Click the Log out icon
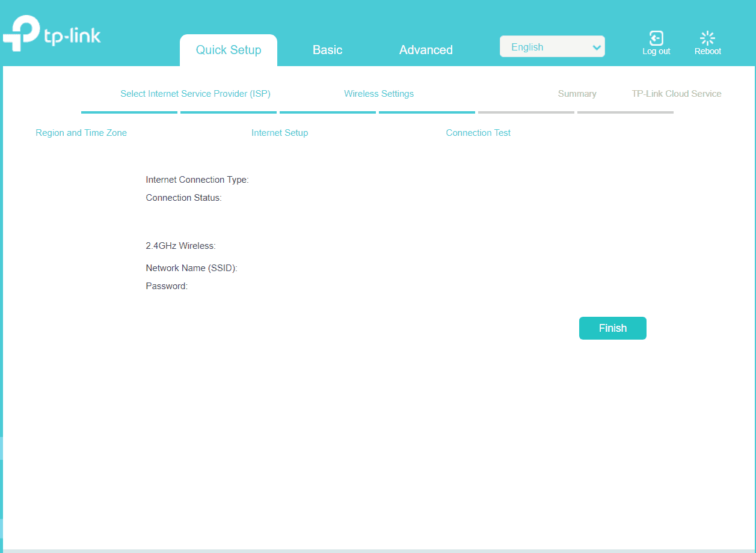The width and height of the screenshot is (756, 553). pyautogui.click(x=656, y=38)
